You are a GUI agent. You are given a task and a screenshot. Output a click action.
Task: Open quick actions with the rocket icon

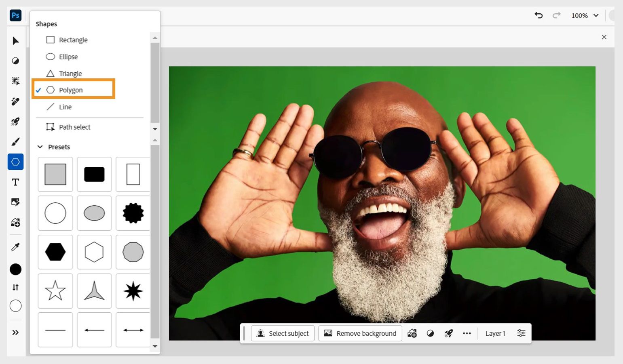pyautogui.click(x=448, y=333)
